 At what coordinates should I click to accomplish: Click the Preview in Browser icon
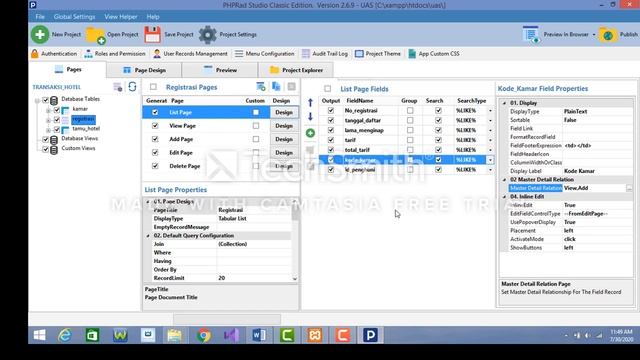tap(531, 34)
